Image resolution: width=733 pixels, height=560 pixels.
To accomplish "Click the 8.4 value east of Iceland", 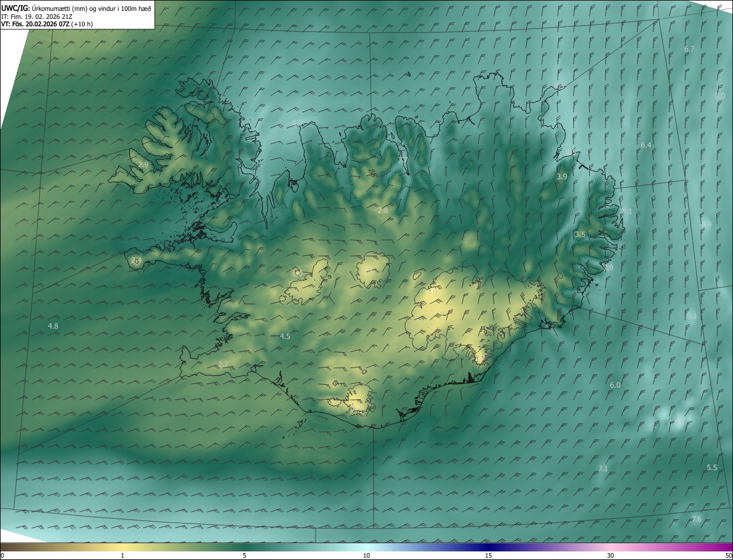I will pos(707,224).
